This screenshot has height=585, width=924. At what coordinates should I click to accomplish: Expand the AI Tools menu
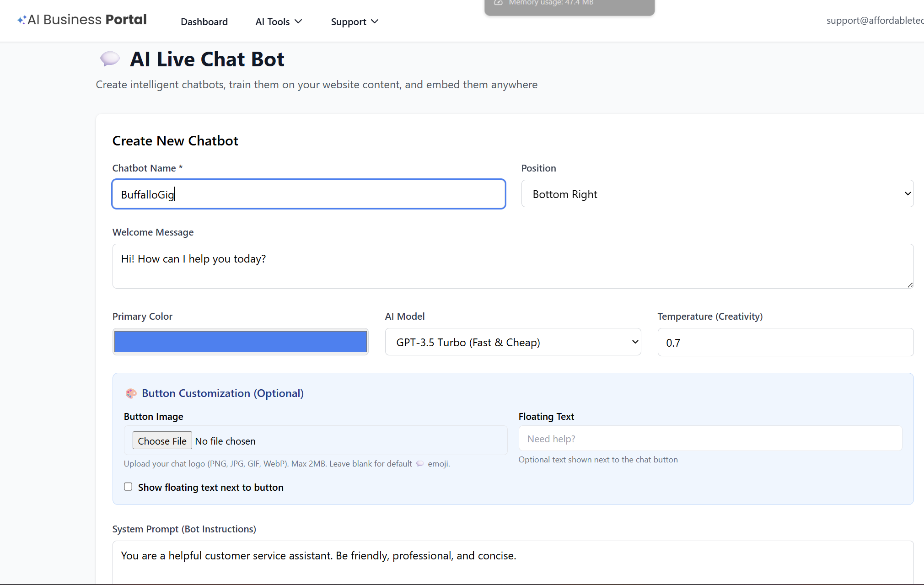click(x=279, y=22)
